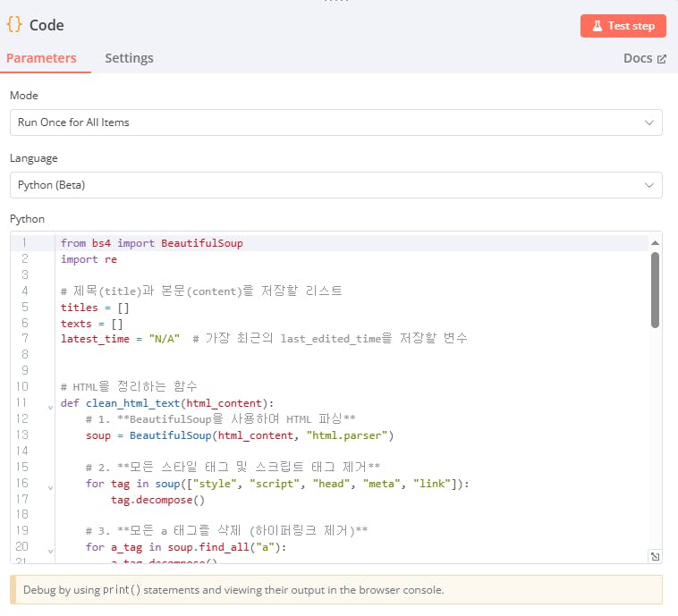The width and height of the screenshot is (678, 616).
Task: Collapse the clean_html_text function at line 11
Action: (50, 405)
